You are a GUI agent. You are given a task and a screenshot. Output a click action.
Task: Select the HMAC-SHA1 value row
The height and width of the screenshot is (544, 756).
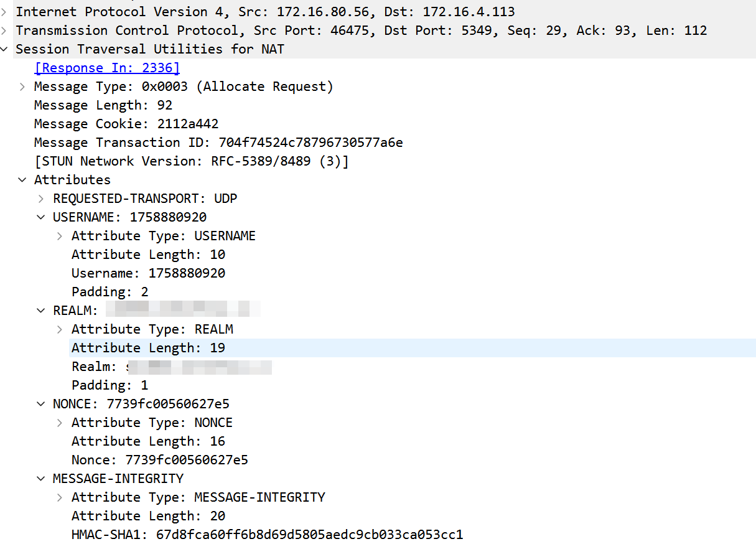click(x=267, y=535)
